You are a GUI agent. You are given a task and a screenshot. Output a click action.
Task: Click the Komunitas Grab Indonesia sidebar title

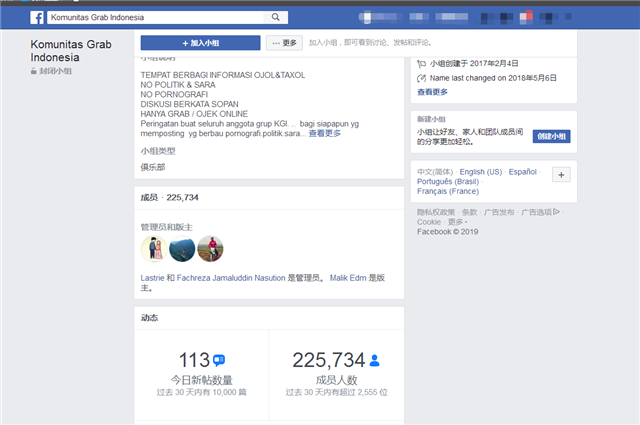click(x=71, y=51)
